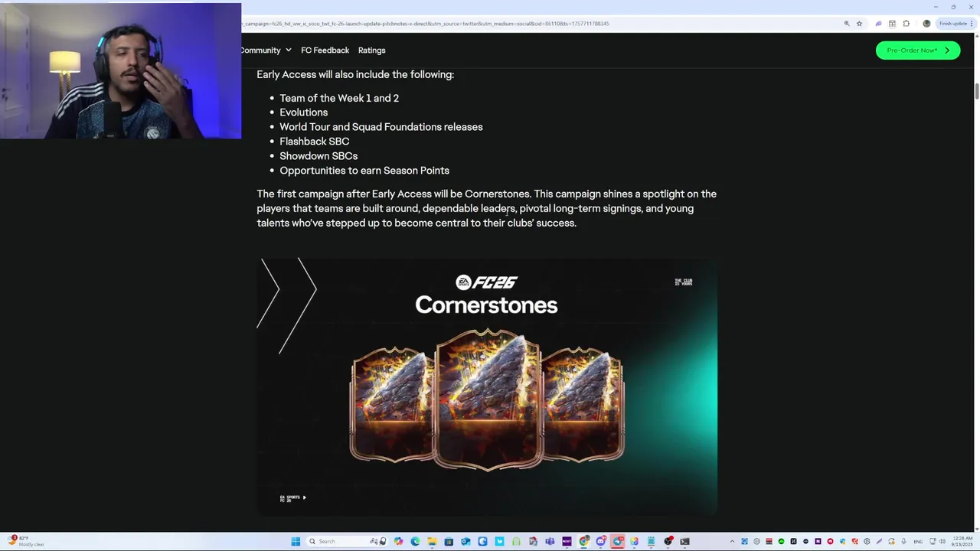Screen dimensions: 980x551
Task: Click the 'Evolutions' list item
Action: (303, 112)
